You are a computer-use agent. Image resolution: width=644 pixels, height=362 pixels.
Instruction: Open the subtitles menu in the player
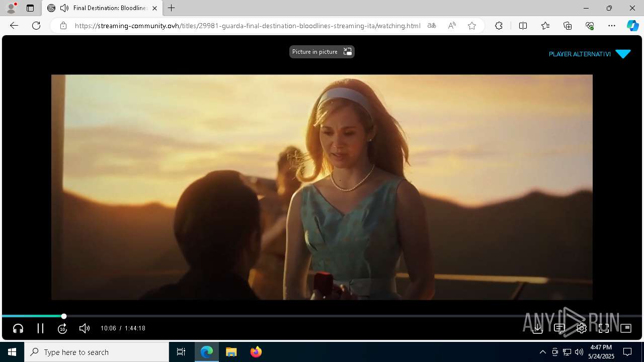click(x=559, y=328)
